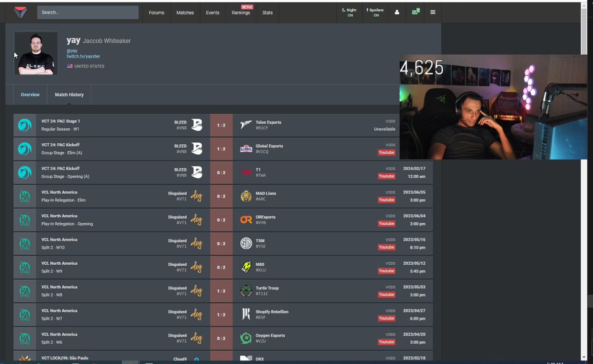The height and width of the screenshot is (364, 593).
Task: Switch to the Match History tab
Action: click(69, 95)
